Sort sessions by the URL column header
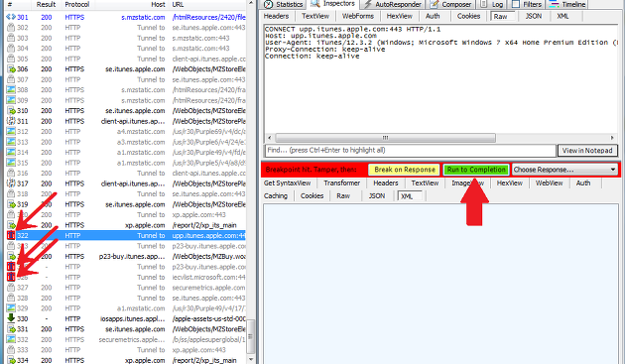The image size is (625, 364). coord(178,4)
